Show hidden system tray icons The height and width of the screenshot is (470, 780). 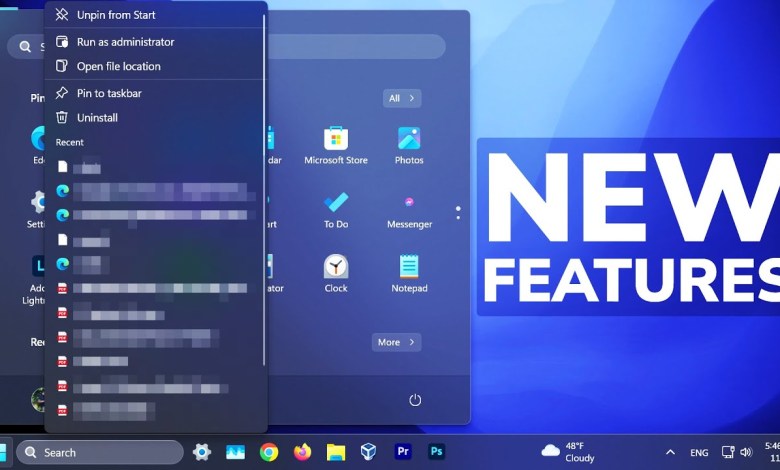(x=670, y=452)
